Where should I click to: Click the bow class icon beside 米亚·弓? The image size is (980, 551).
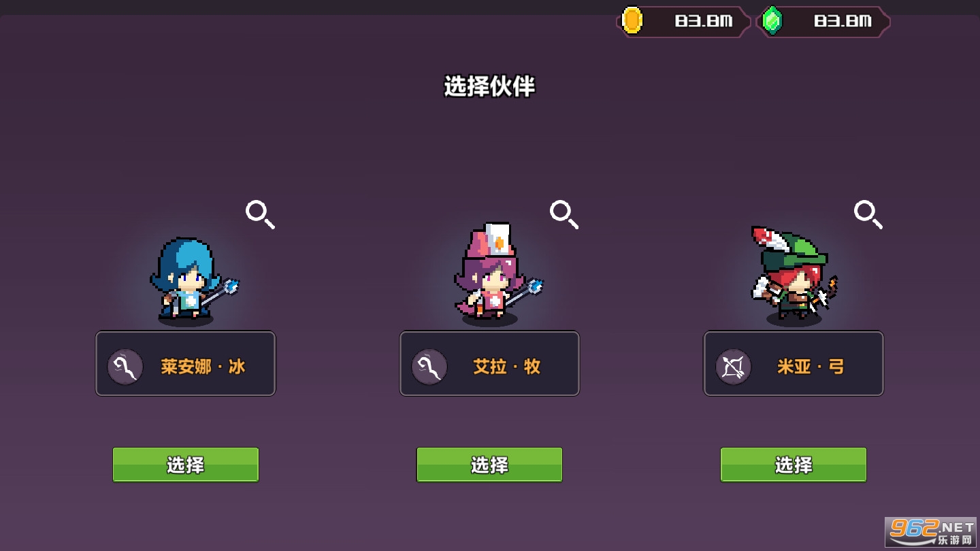click(x=734, y=367)
